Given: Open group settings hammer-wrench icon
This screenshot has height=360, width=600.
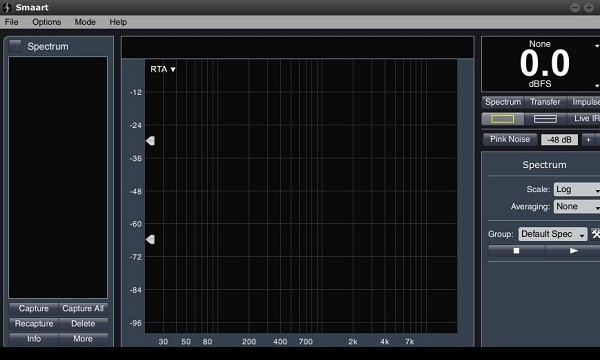Looking at the screenshot, I should pyautogui.click(x=596, y=234).
